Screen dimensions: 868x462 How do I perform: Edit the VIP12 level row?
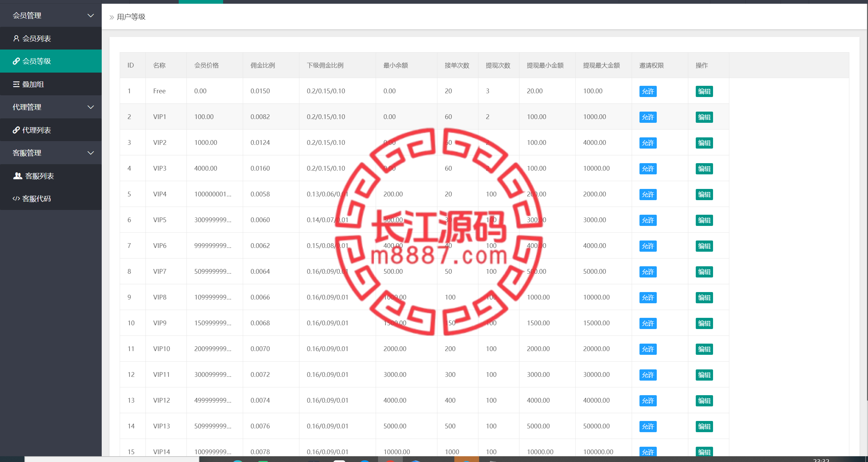tap(704, 401)
